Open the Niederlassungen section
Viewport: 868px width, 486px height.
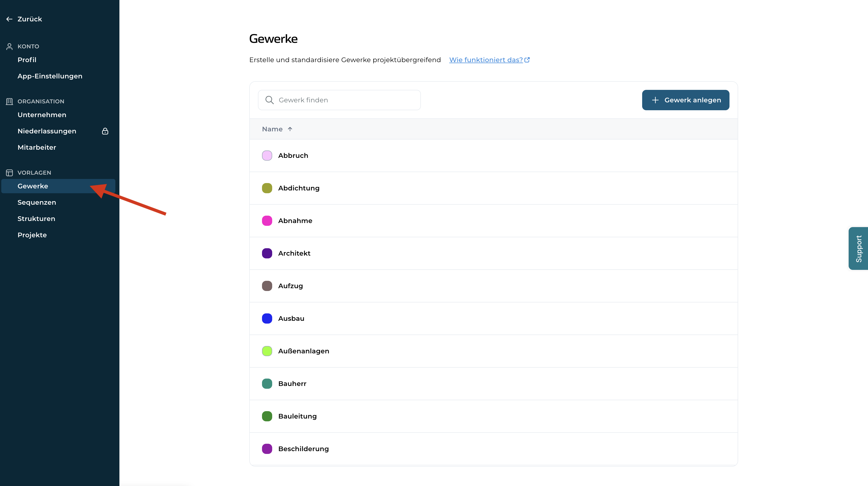47,131
